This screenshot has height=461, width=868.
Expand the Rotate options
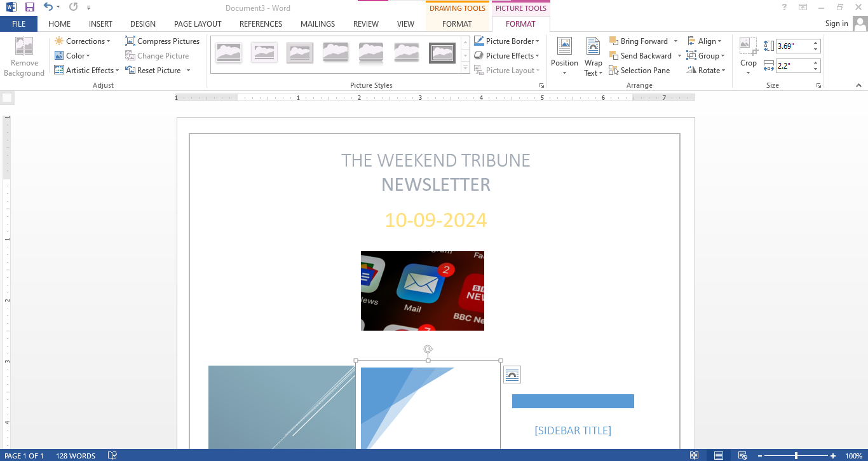tap(706, 70)
